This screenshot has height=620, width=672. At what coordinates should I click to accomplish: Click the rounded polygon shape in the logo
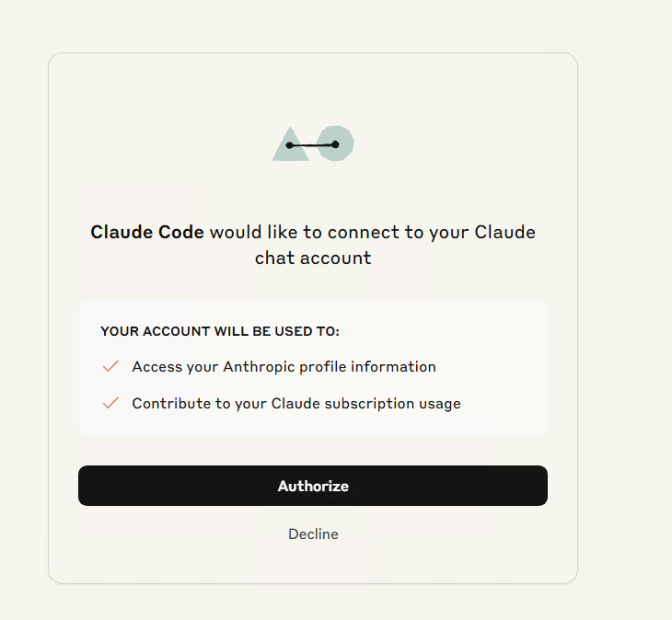(335, 144)
